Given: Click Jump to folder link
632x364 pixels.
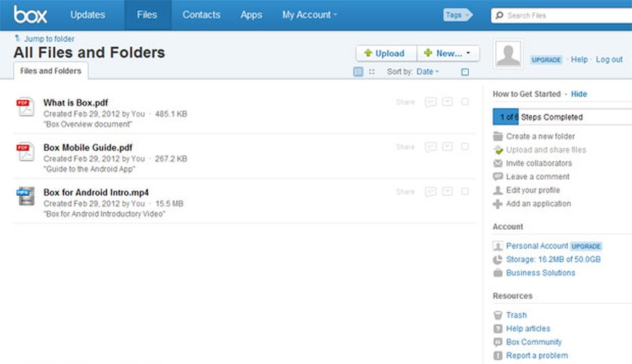Looking at the screenshot, I should click(x=49, y=39).
